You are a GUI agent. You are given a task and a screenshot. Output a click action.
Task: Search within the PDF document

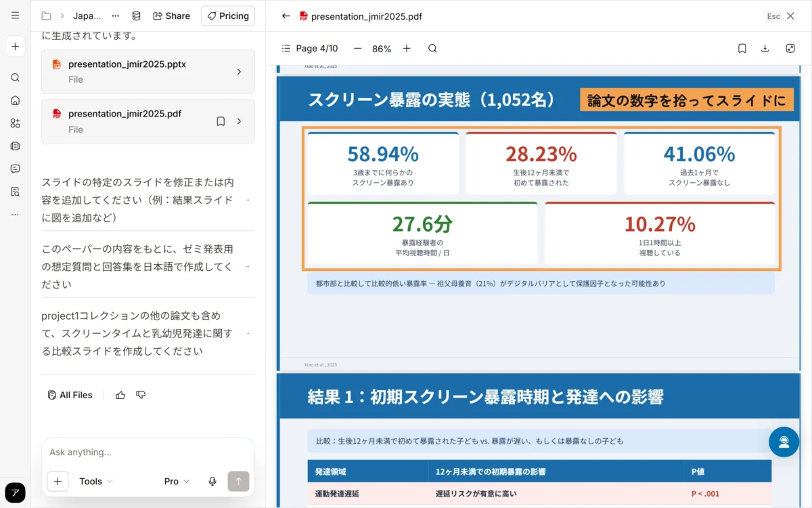pyautogui.click(x=432, y=48)
